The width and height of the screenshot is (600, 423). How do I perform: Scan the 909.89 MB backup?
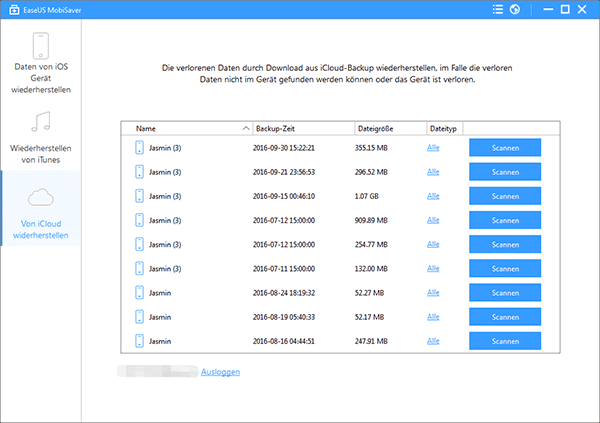pyautogui.click(x=505, y=220)
